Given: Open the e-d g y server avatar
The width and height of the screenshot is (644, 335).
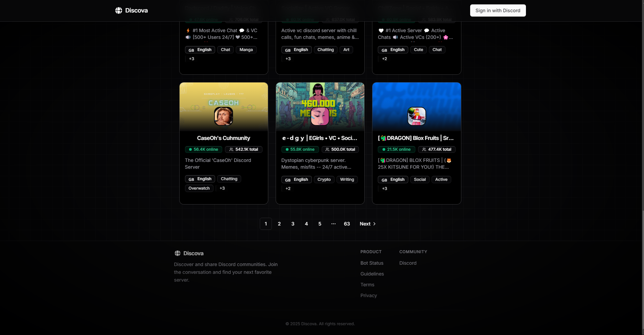Looking at the screenshot, I should point(320,116).
